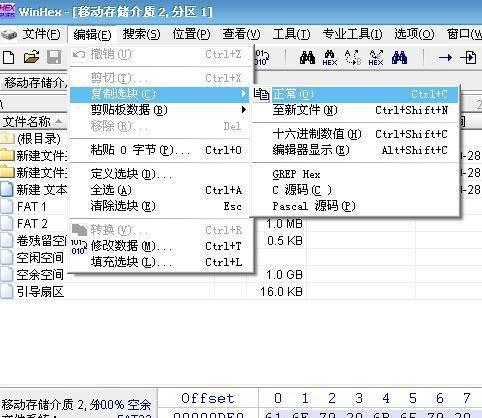
Task: Select 十六进制数值(H) copy option
Action: pos(355,134)
